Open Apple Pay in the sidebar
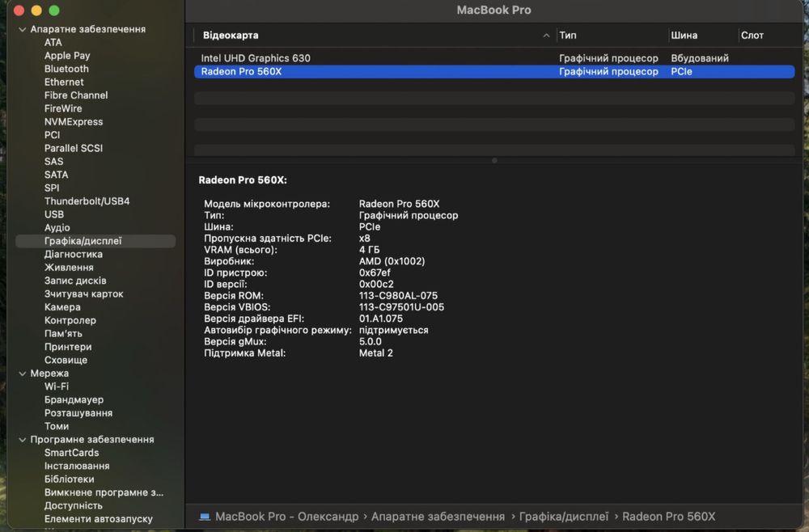This screenshot has height=532, width=809. [67, 56]
